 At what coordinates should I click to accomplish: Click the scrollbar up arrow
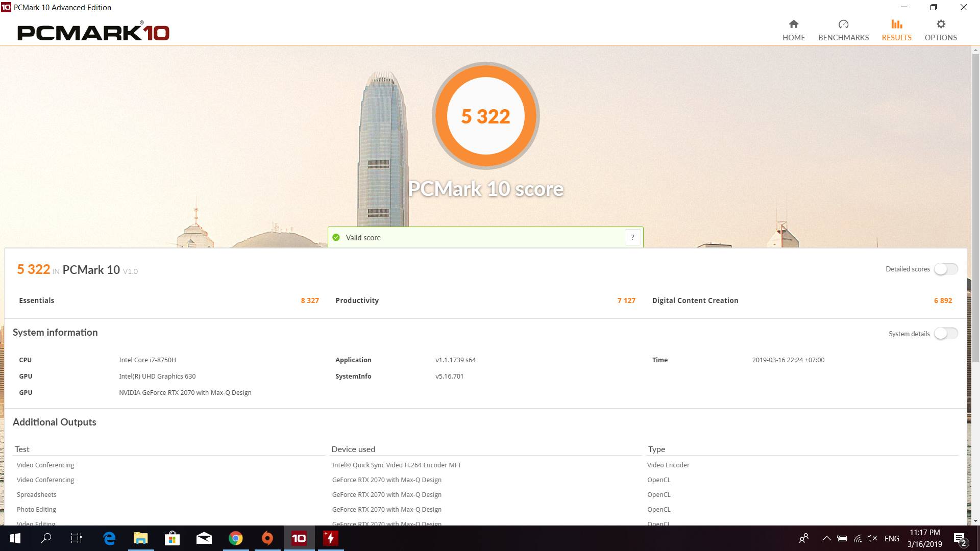click(975, 50)
